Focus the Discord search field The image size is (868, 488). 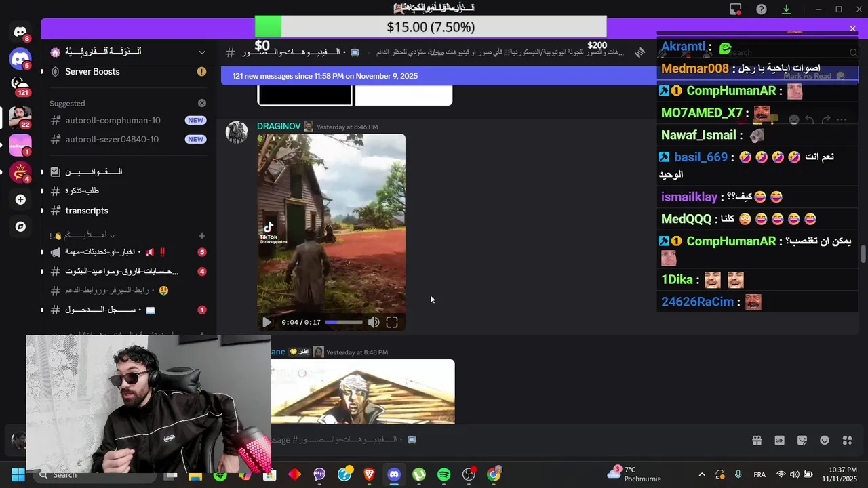(x=790, y=52)
